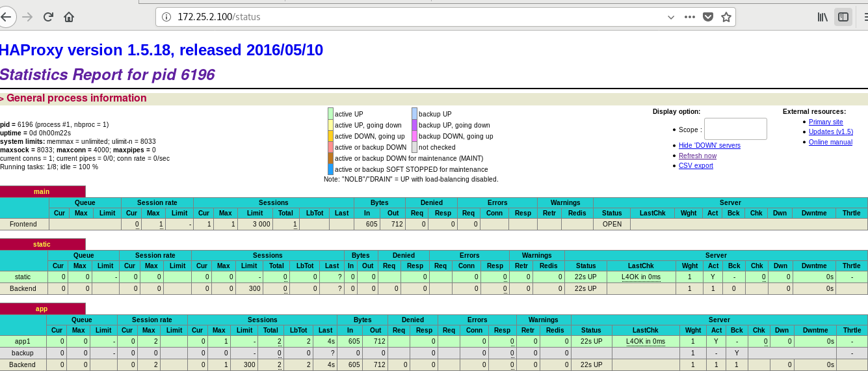
Task: Show site information icon in address bar
Action: 166,17
